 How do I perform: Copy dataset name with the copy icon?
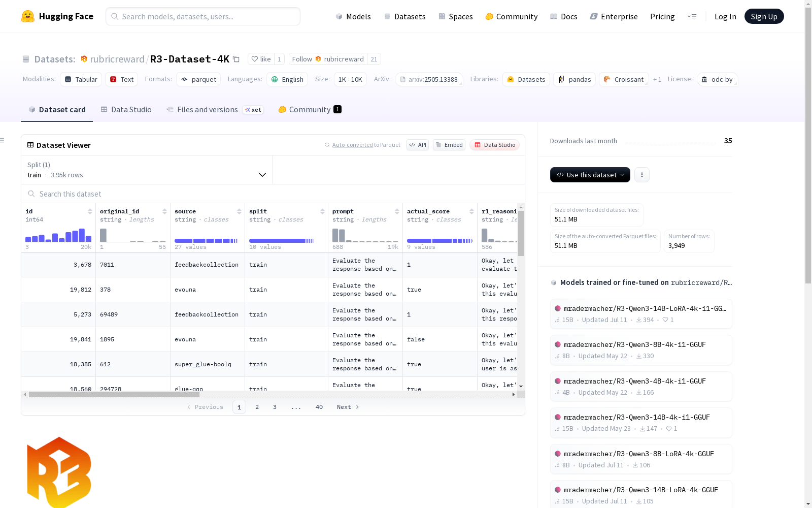pyautogui.click(x=236, y=59)
